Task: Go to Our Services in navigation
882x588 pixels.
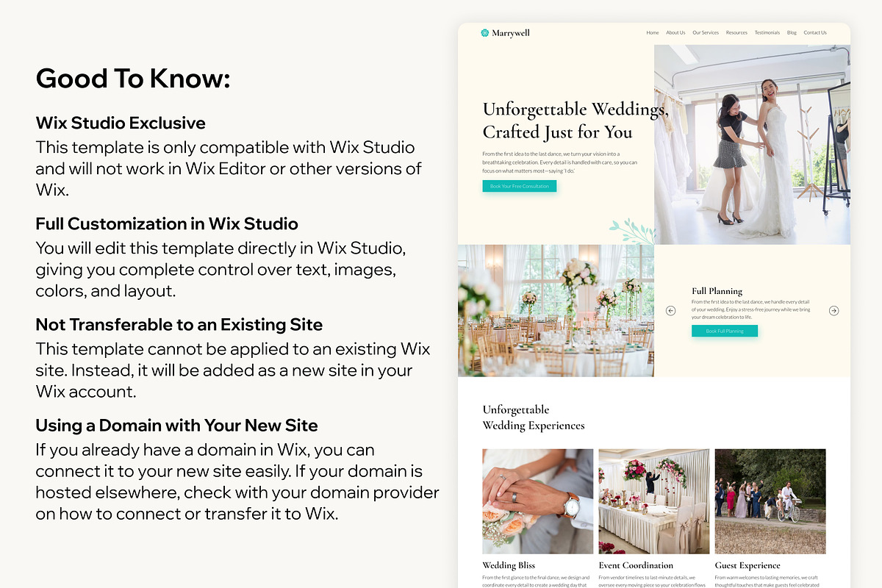Action: (x=706, y=32)
